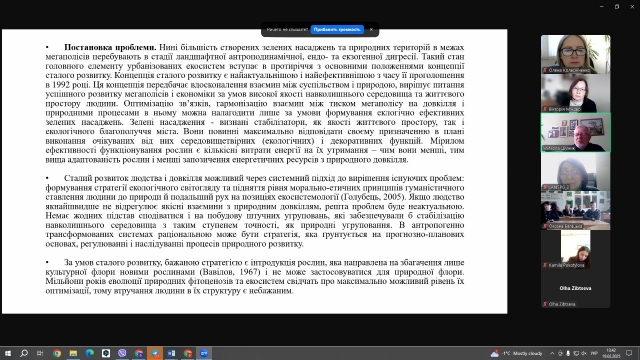Select the green-highlighted active speaker video tile
This screenshot has height=360, width=640.
pos(576,133)
